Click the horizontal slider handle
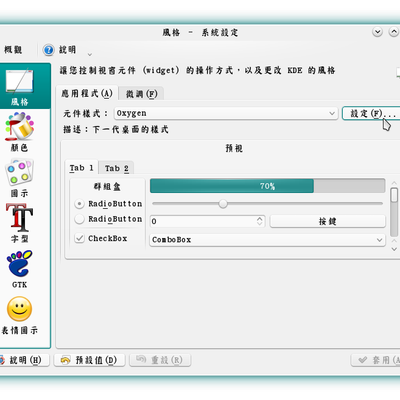The height and width of the screenshot is (400, 400). click(x=223, y=204)
